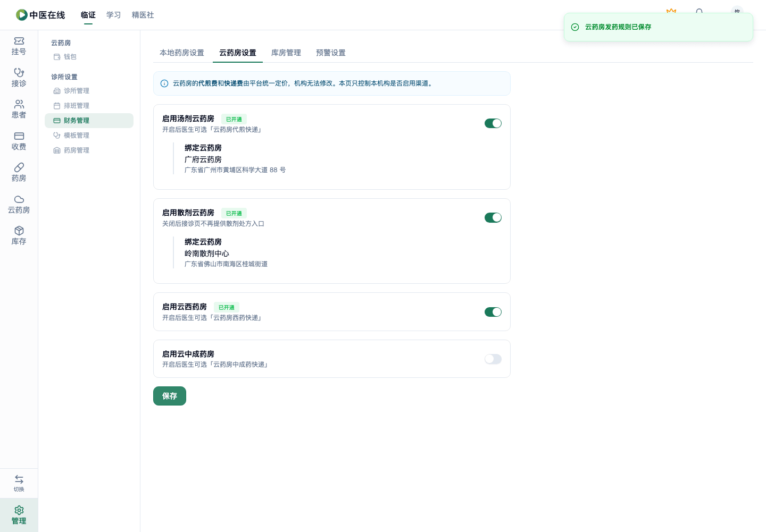Enable the 启用云中成药房 switch

pos(493,359)
